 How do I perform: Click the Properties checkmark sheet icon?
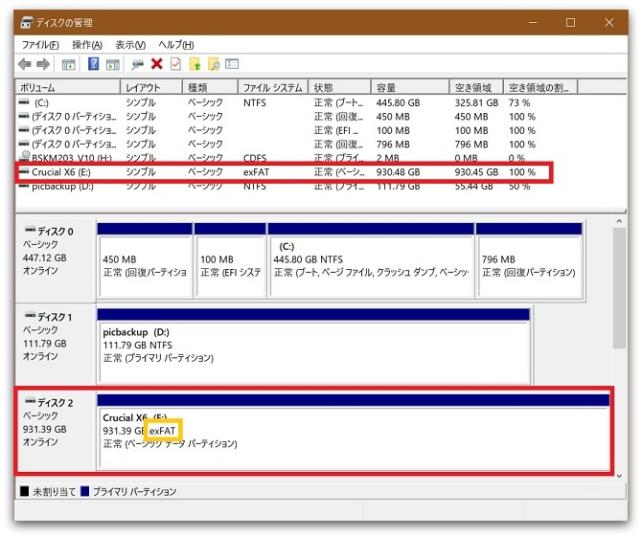[175, 64]
